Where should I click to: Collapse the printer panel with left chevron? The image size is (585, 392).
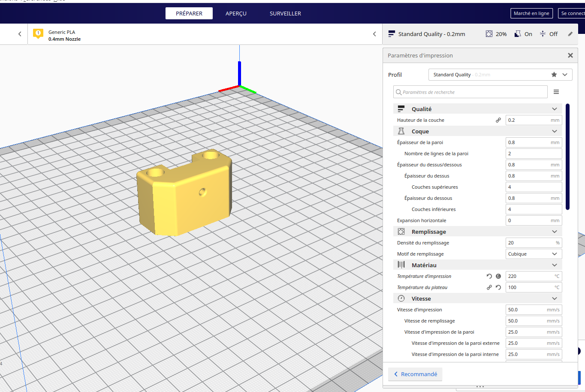(x=20, y=34)
